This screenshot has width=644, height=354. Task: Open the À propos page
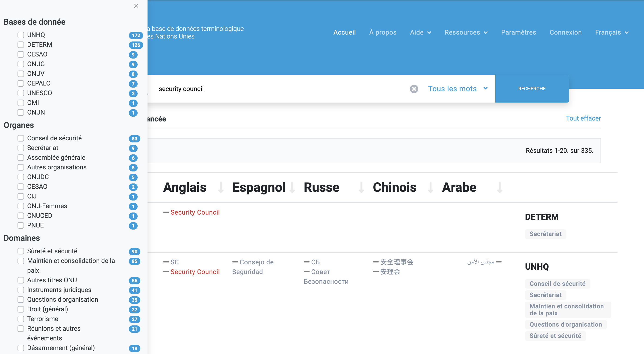coord(383,32)
